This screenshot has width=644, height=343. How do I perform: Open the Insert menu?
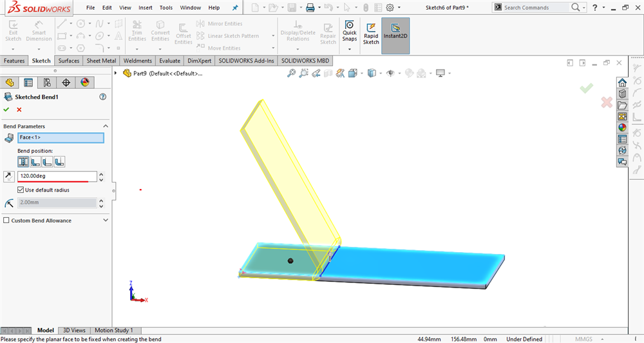(146, 7)
